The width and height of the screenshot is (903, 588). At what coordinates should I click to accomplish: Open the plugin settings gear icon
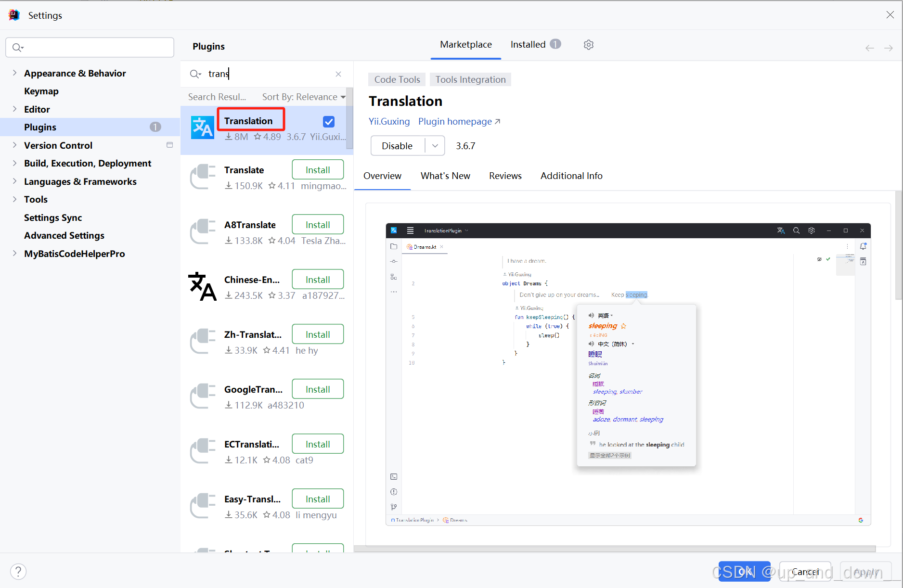(588, 45)
